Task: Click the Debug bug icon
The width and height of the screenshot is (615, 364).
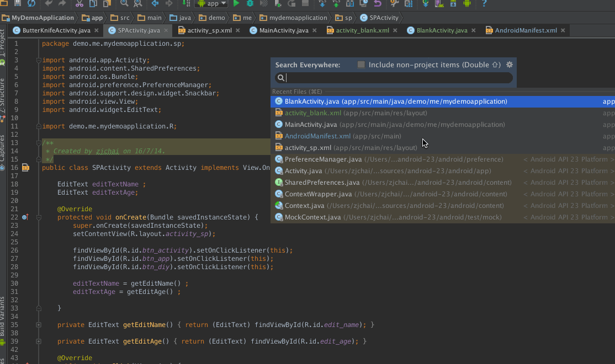Action: click(x=250, y=3)
